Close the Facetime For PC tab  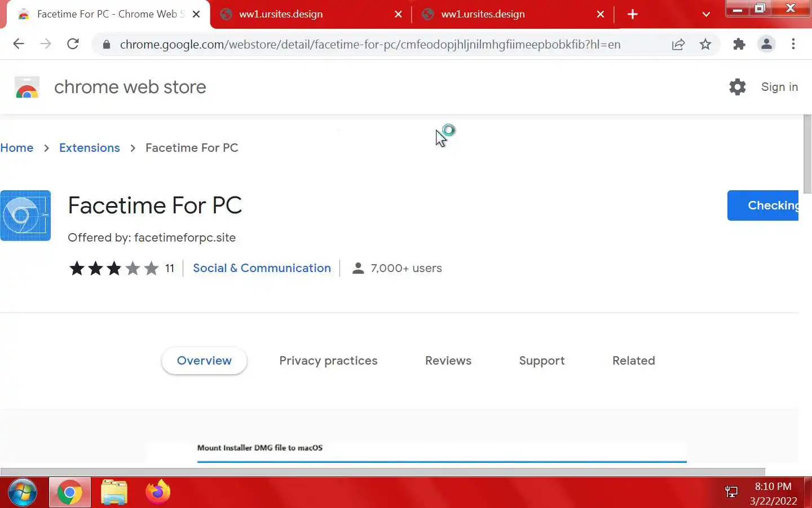[196, 14]
